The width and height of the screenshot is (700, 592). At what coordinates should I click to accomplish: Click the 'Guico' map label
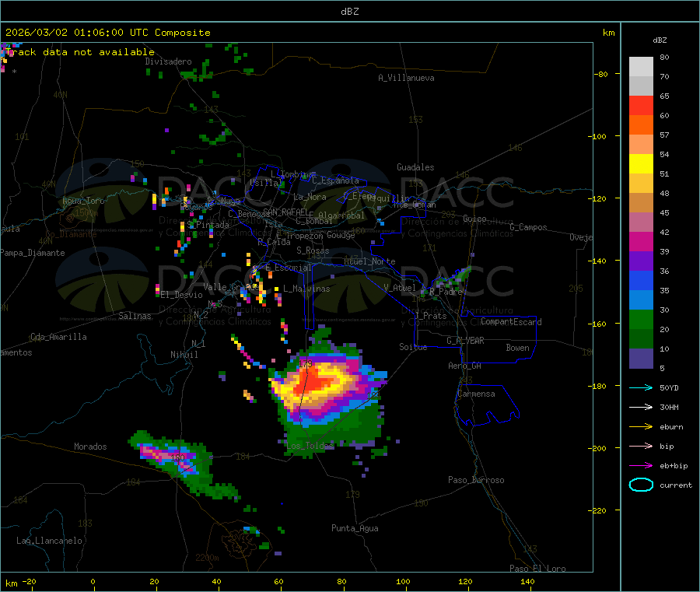coord(474,219)
